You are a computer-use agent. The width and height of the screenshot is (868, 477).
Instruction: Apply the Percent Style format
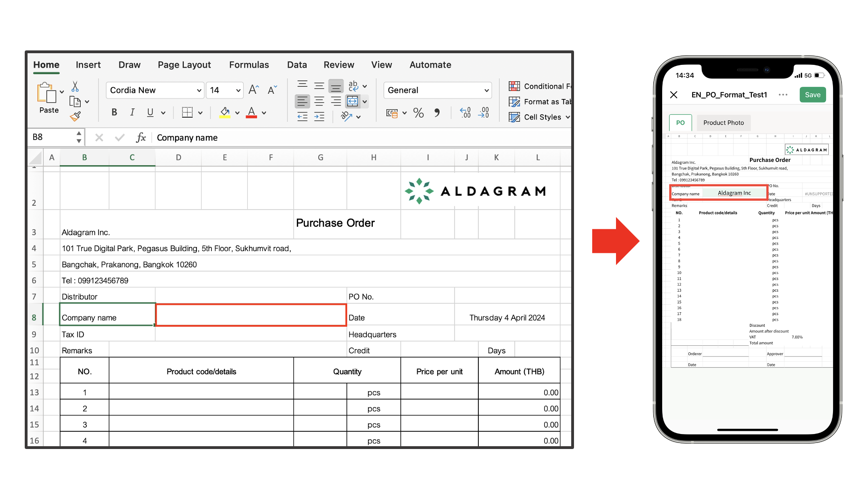[x=418, y=113]
